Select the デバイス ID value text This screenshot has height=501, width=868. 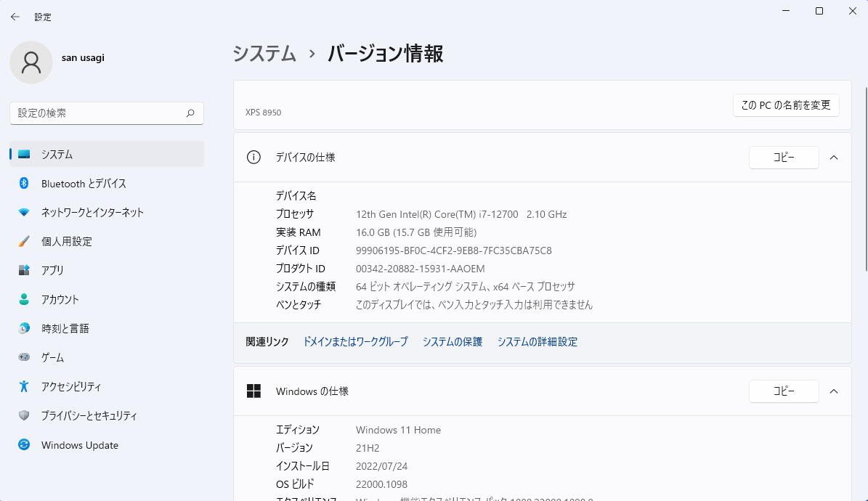(454, 250)
